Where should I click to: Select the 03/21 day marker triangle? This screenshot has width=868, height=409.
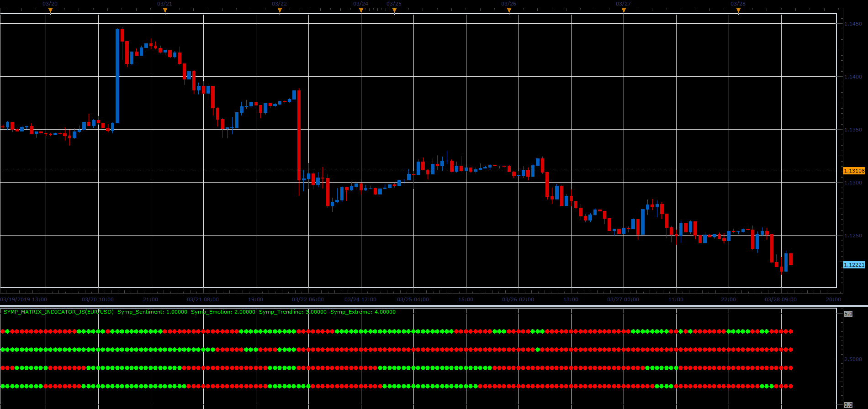[x=165, y=10]
